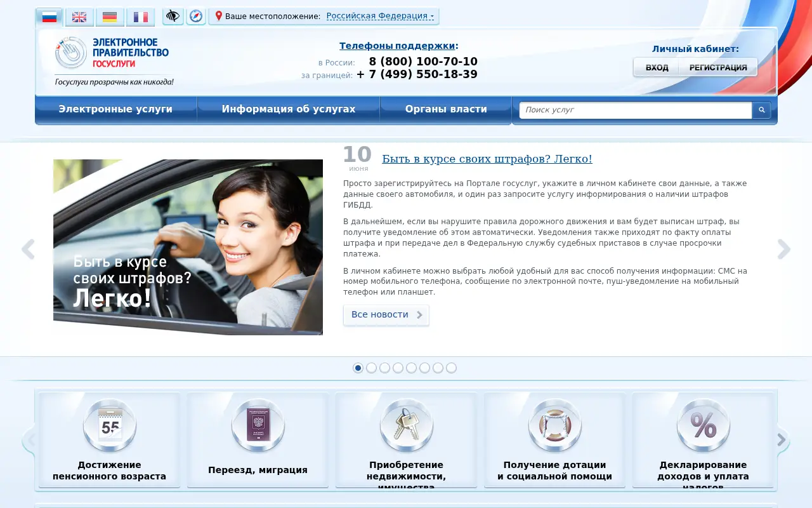
Task: Show next news slide arrow
Action: click(784, 250)
